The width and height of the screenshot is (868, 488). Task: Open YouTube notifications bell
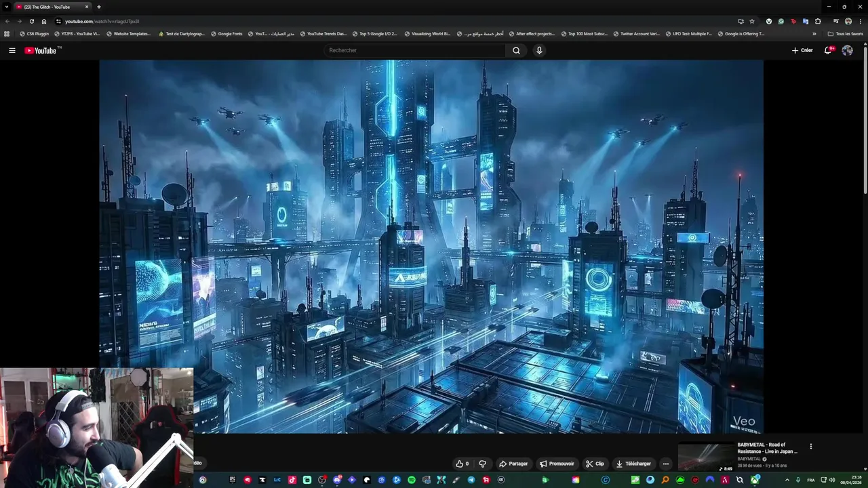coord(828,50)
